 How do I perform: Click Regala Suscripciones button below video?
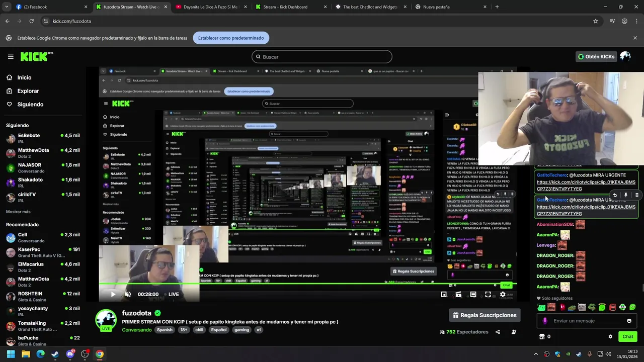click(485, 315)
